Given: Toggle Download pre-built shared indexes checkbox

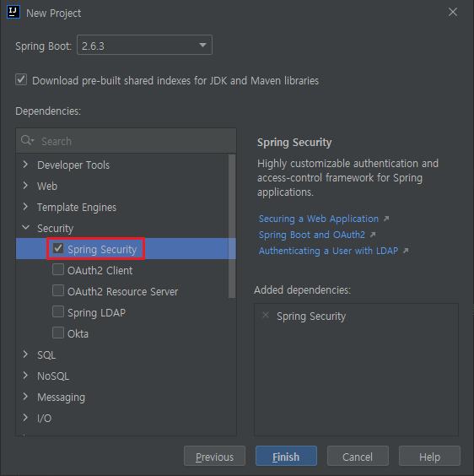Looking at the screenshot, I should [21, 80].
